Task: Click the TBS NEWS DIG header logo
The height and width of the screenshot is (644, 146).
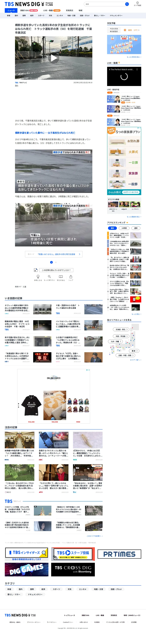Action: [x=29, y=4]
